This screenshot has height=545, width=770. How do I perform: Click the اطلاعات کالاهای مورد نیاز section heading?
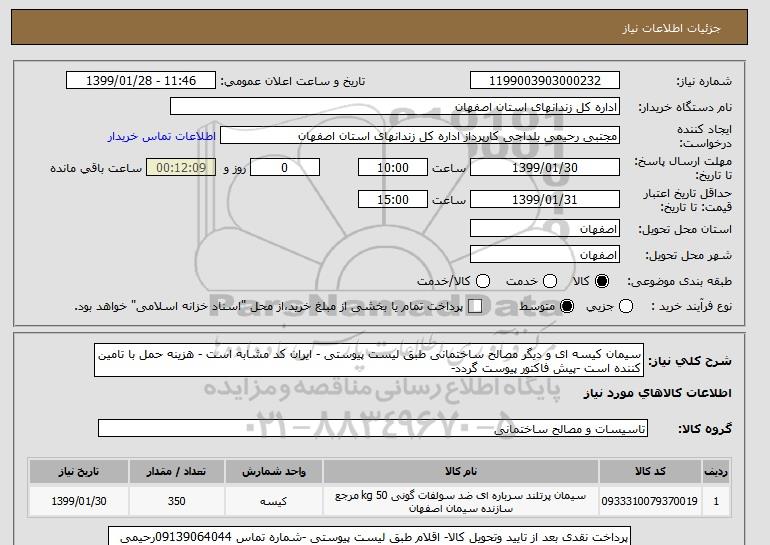658,393
